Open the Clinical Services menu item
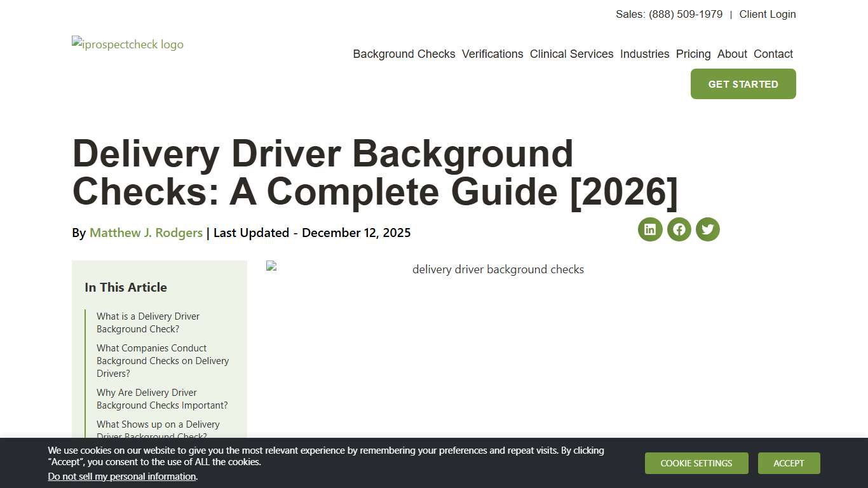 click(x=571, y=54)
